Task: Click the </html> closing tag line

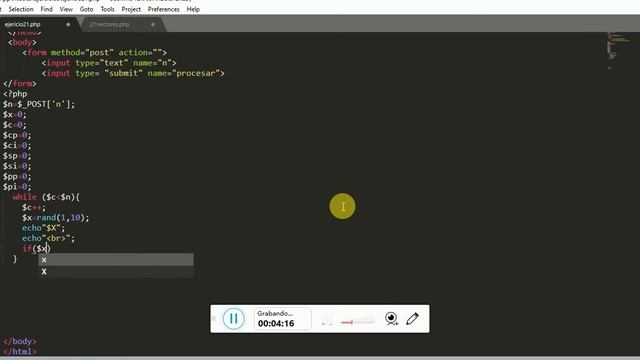Action: [x=20, y=351]
